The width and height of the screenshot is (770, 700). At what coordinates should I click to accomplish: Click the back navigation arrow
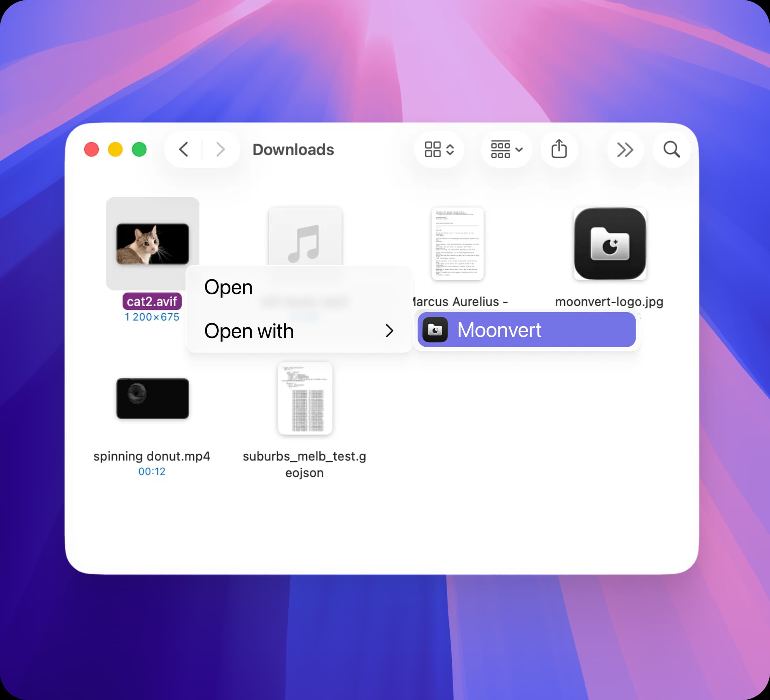coord(184,150)
